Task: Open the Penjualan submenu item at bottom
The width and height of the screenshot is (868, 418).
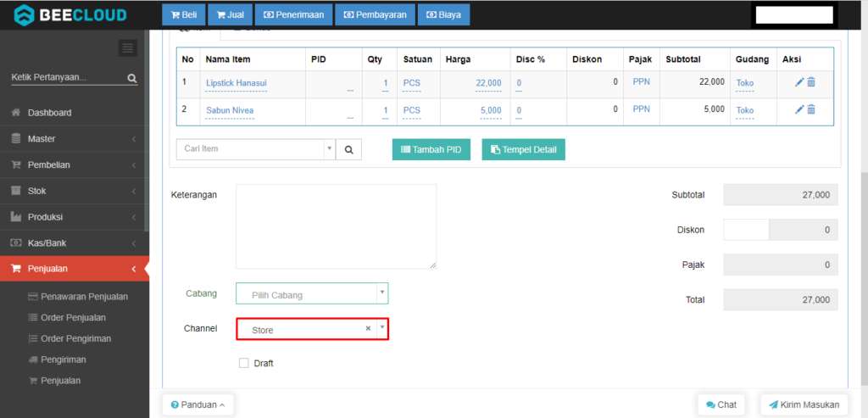Action: [54, 381]
